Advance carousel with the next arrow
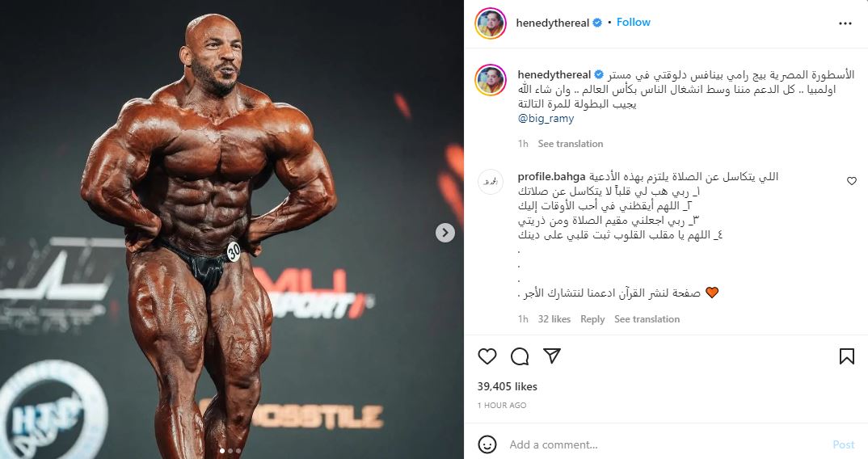The width and height of the screenshot is (868, 459). (445, 233)
